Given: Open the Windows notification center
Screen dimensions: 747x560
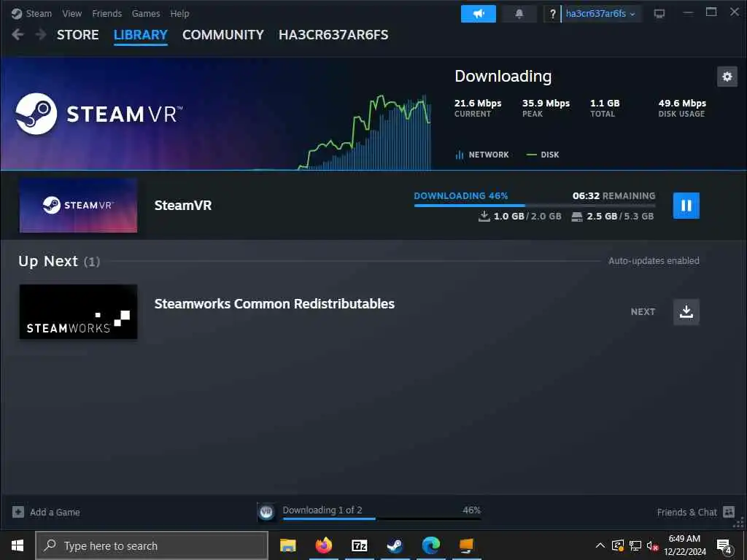Looking at the screenshot, I should point(724,546).
